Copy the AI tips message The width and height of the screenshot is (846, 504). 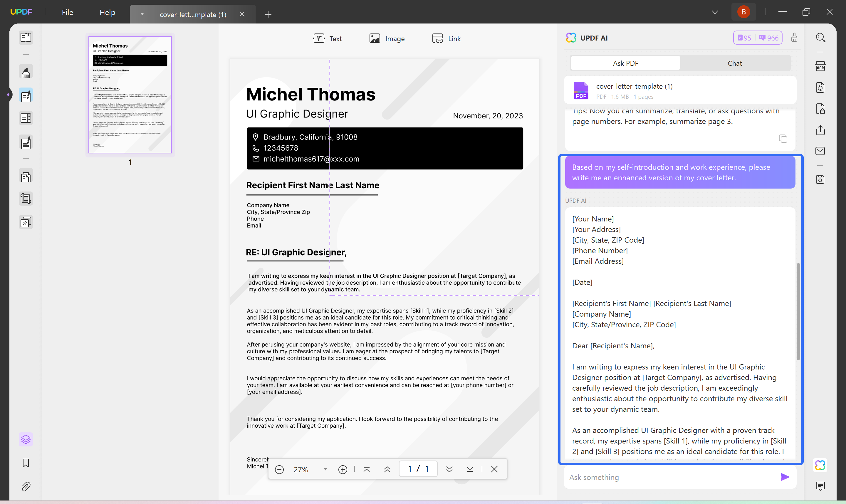[x=783, y=139]
